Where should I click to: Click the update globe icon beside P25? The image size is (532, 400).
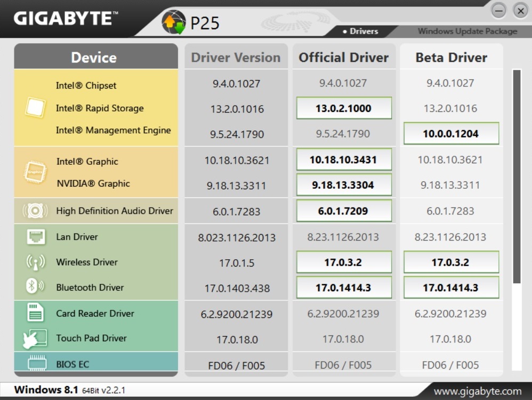click(174, 22)
